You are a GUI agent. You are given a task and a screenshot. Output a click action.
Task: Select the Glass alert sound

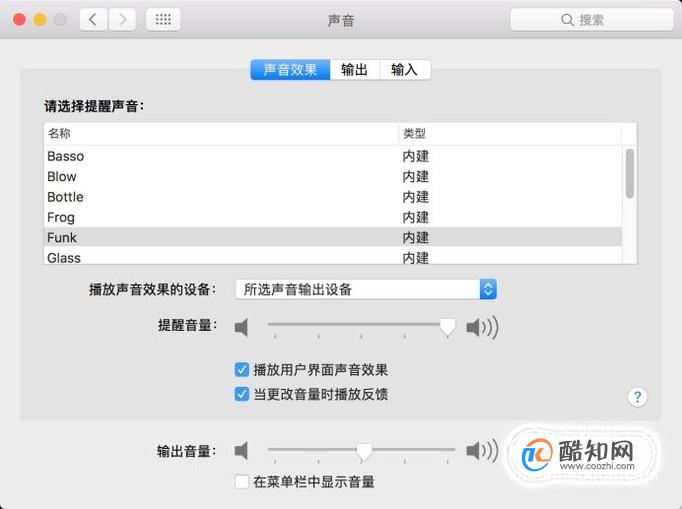pyautogui.click(x=333, y=257)
